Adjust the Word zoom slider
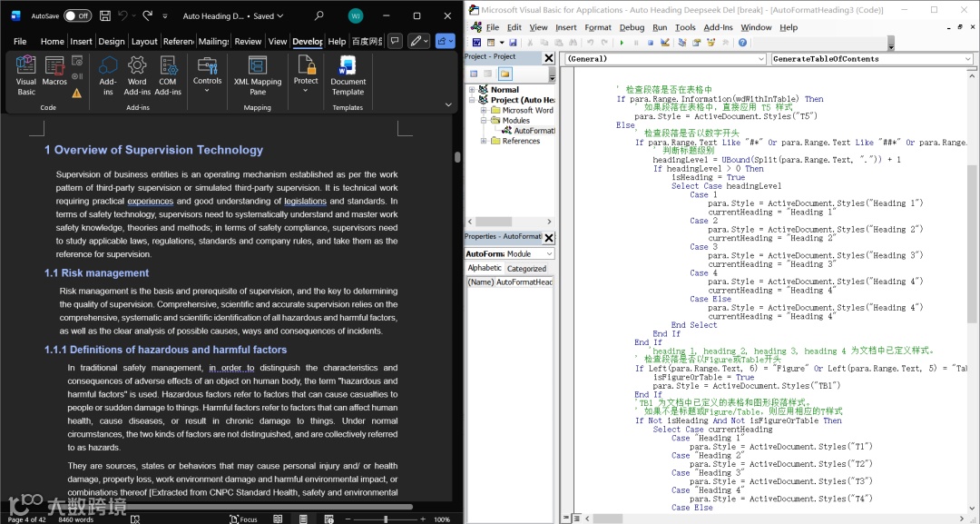 pyautogui.click(x=386, y=519)
